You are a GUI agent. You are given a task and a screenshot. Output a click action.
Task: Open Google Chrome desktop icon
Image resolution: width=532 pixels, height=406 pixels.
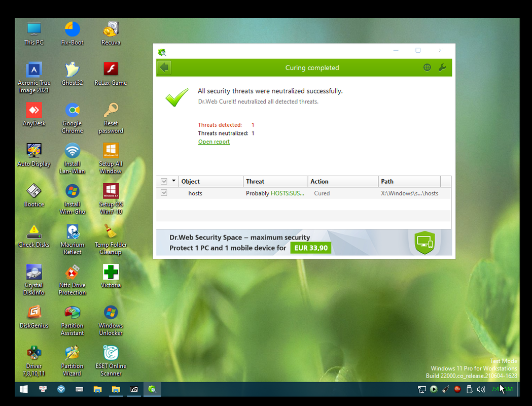(72, 118)
